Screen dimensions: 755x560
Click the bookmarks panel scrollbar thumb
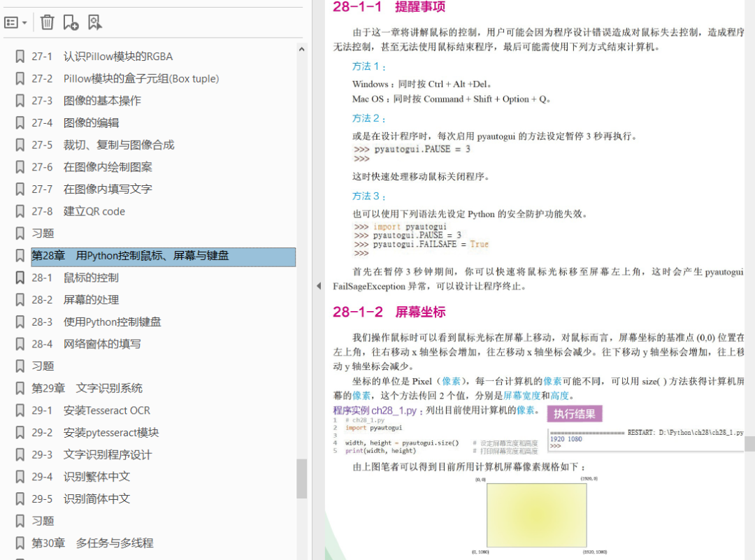click(301, 479)
